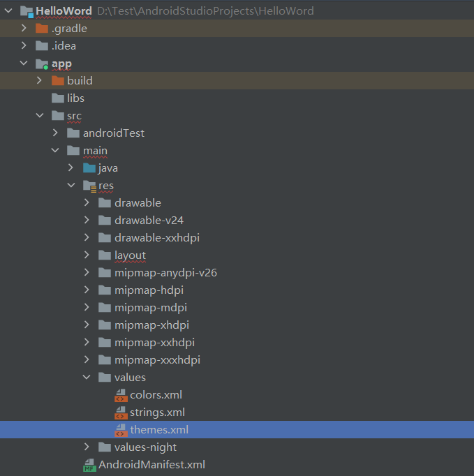The image size is (474, 476).
Task: Click the values-night folder icon
Action: pos(105,447)
